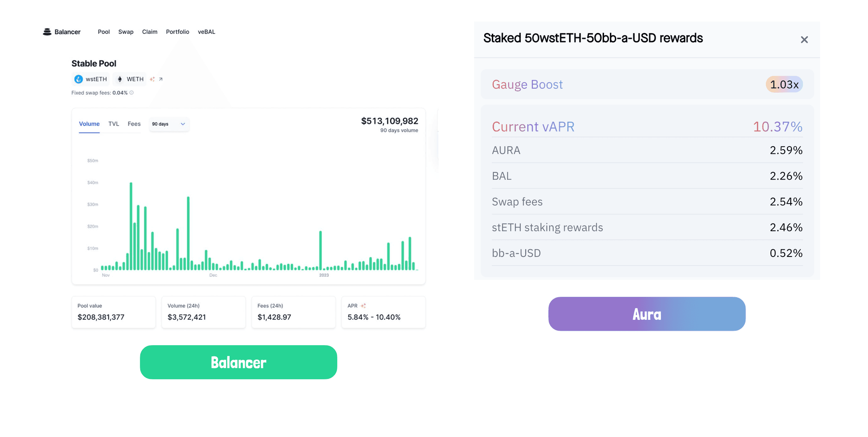Viewport: 868px width, 437px height.
Task: Switch chart to the Fees tab
Action: tap(134, 124)
